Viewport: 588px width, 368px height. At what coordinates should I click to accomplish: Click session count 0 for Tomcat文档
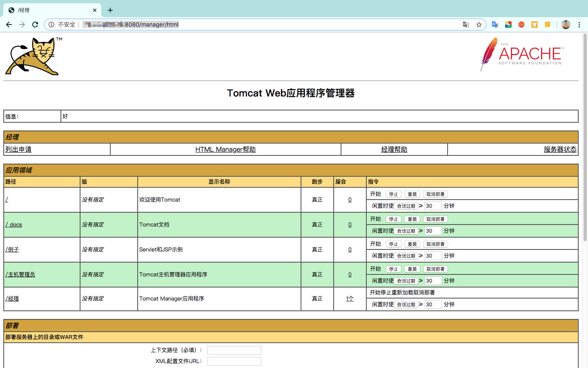[350, 224]
